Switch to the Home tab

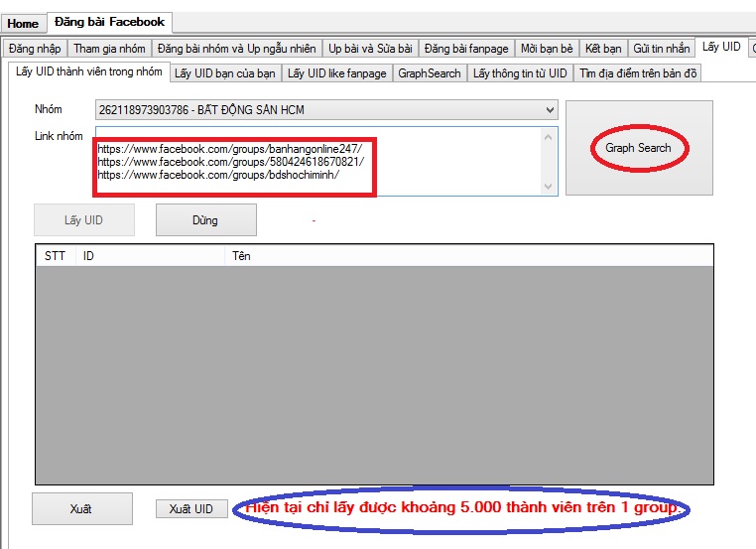(23, 24)
